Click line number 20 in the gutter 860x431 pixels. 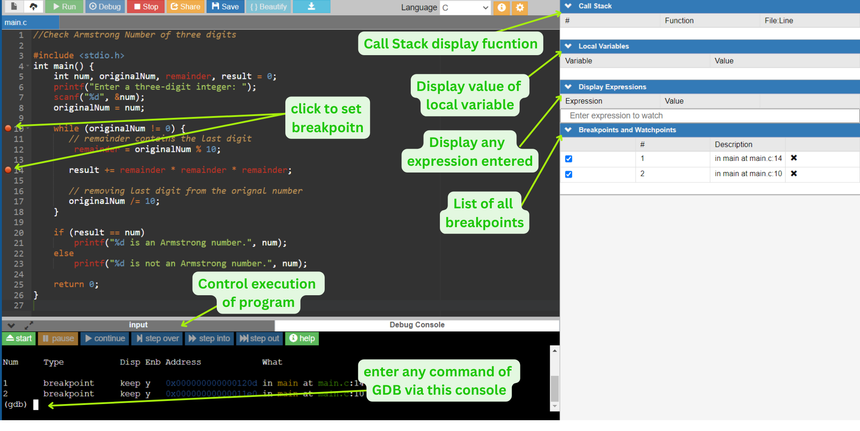[x=19, y=232]
